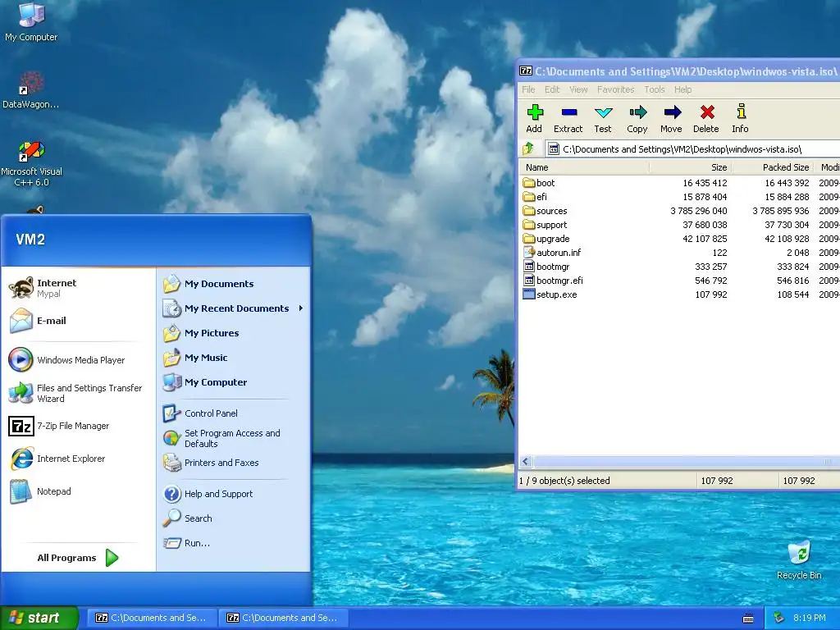Open Set Program Access and Defaults
The width and height of the screenshot is (840, 630).
pos(233,438)
